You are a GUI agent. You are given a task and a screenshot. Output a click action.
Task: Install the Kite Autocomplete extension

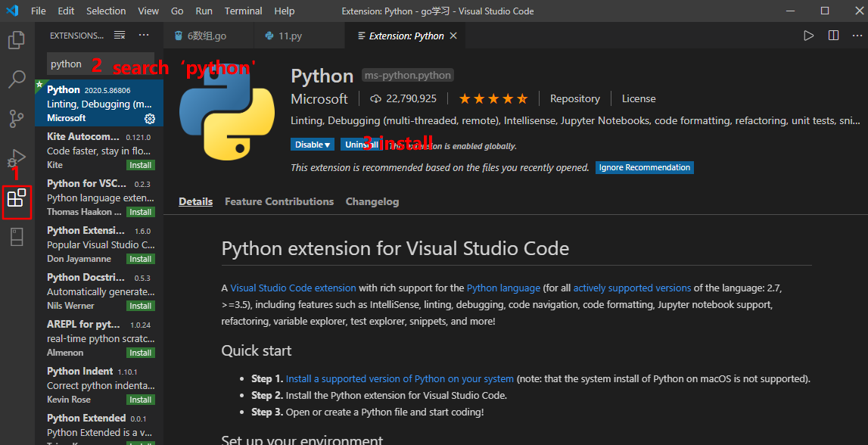click(140, 165)
